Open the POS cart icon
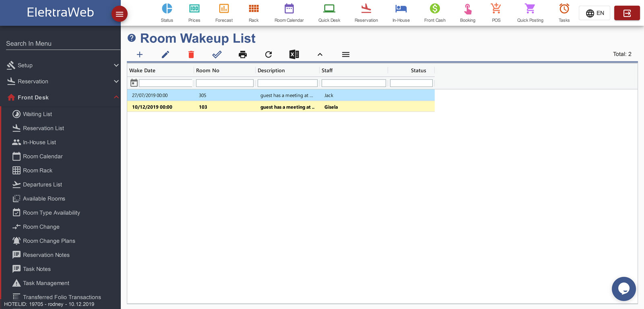 [x=496, y=8]
